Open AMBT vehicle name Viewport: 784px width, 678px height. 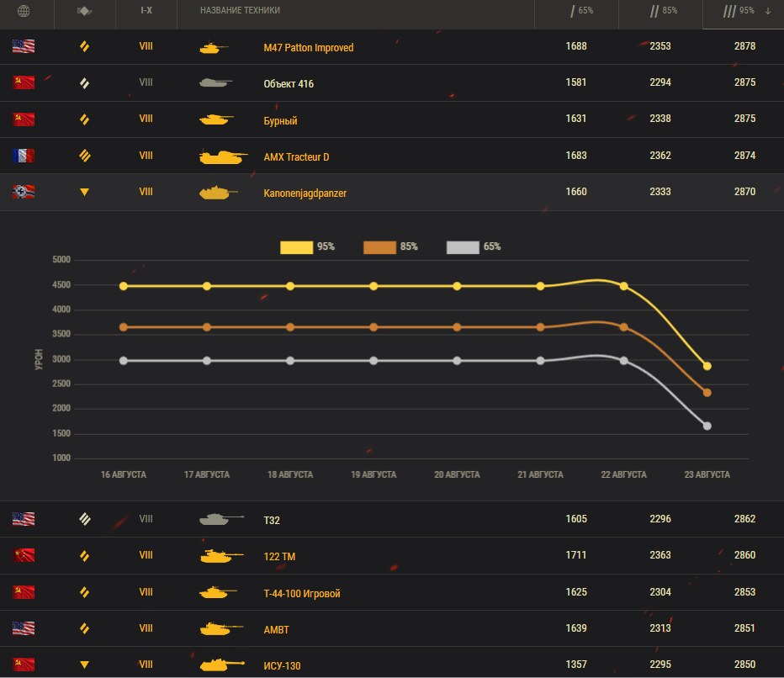pyautogui.click(x=276, y=629)
